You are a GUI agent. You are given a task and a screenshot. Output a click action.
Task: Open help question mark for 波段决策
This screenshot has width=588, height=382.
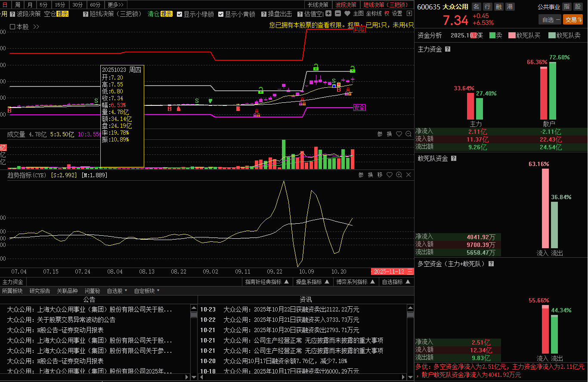[x=12, y=14]
